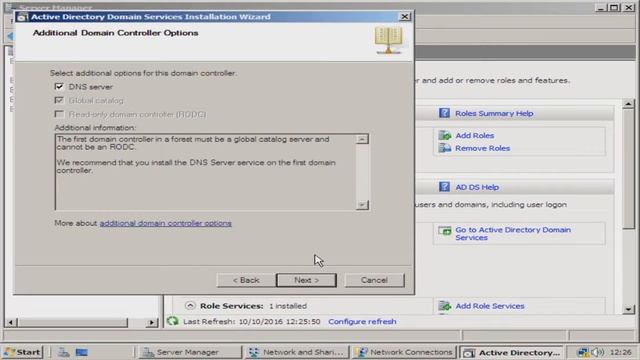Click the Add Roles icon
Image resolution: width=640 pixels, height=360 pixels.
pyautogui.click(x=444, y=135)
